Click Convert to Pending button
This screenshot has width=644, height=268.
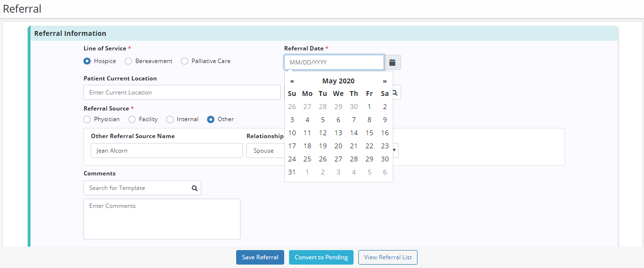[321, 257]
